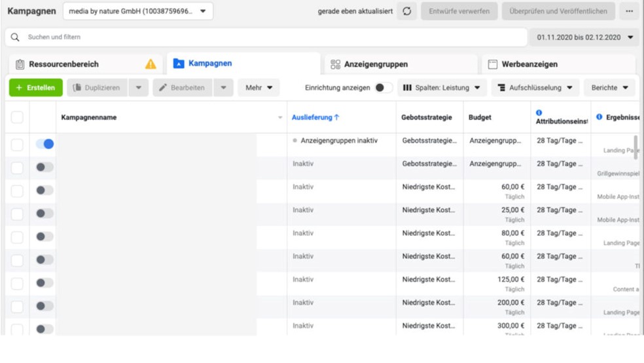Click the Kampagnen page title

[31, 11]
